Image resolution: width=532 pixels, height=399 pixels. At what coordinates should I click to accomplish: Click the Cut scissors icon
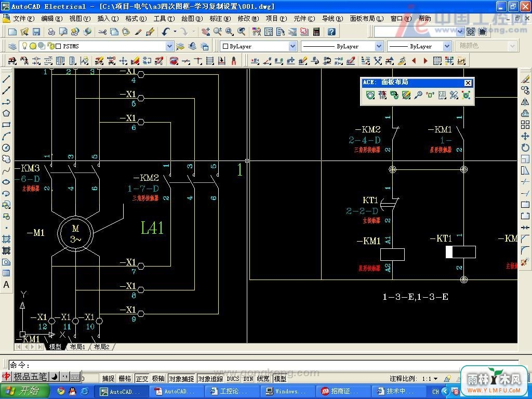tap(102, 32)
